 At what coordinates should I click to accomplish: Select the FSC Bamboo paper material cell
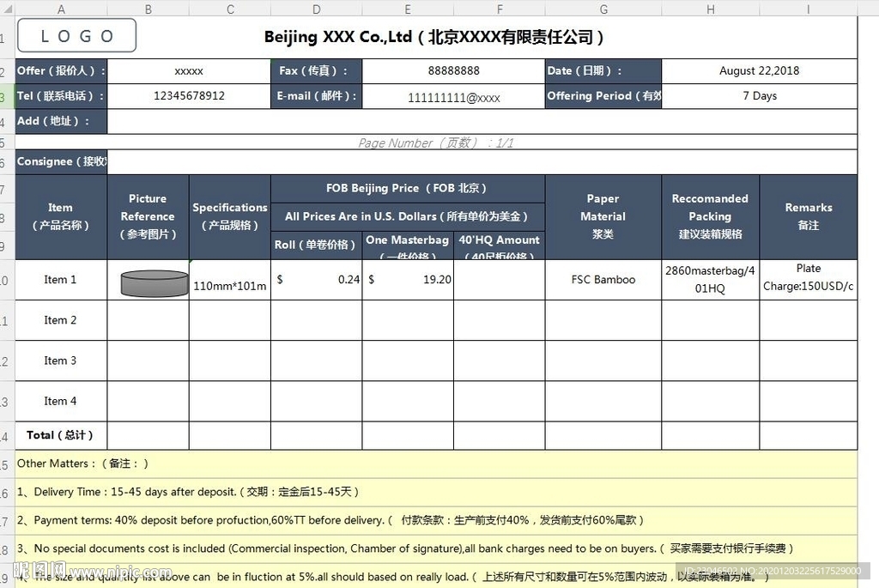coord(603,280)
